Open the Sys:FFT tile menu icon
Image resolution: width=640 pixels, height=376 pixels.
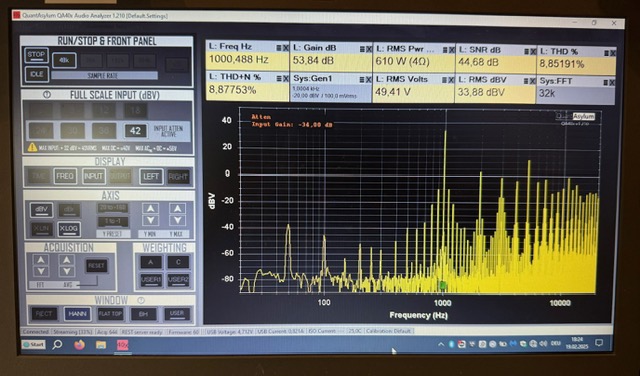[x=606, y=83]
